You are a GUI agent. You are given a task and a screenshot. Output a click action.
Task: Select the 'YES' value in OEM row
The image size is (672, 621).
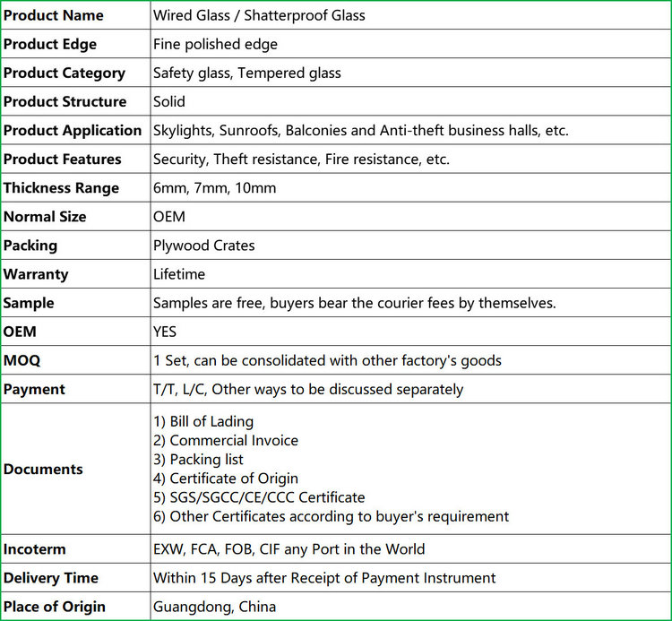pyautogui.click(x=165, y=332)
